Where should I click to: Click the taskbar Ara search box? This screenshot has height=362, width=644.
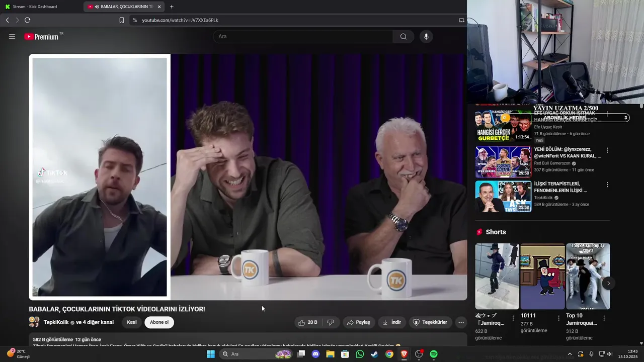click(x=256, y=354)
